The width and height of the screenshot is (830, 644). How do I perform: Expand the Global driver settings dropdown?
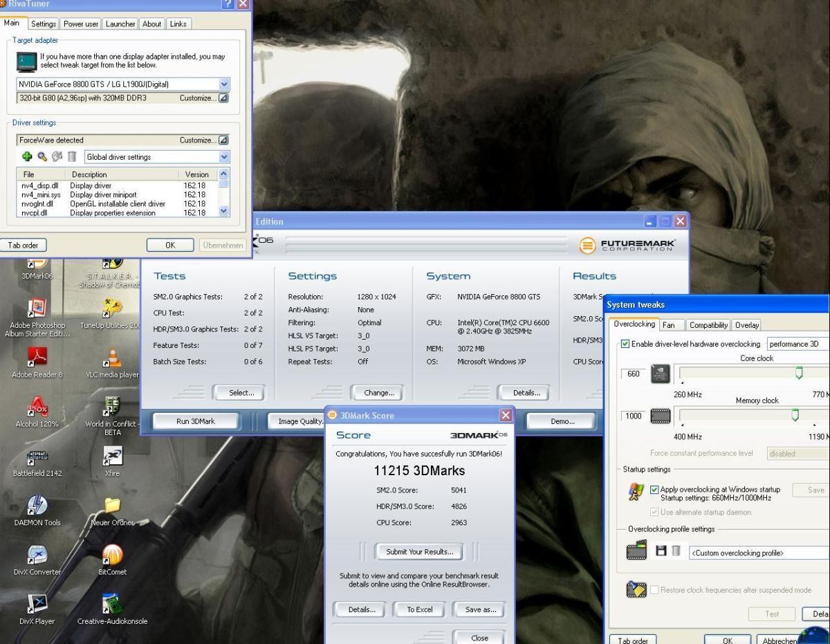223,157
